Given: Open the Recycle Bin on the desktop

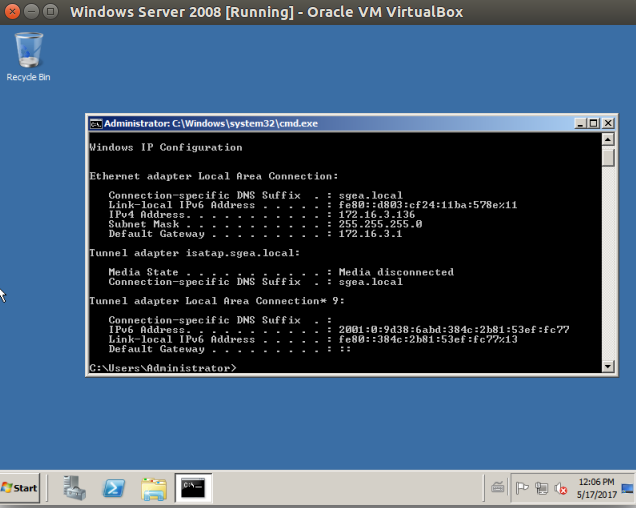Looking at the screenshot, I should pos(28,52).
